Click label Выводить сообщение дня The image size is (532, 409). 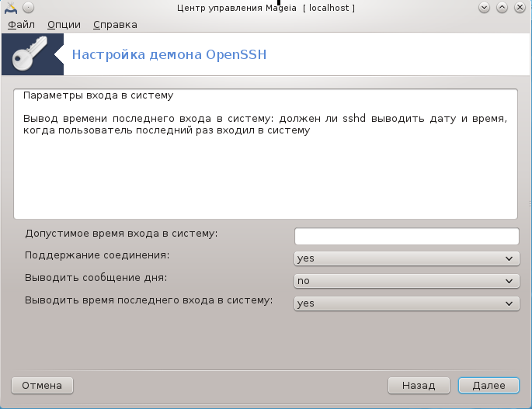tap(96, 278)
